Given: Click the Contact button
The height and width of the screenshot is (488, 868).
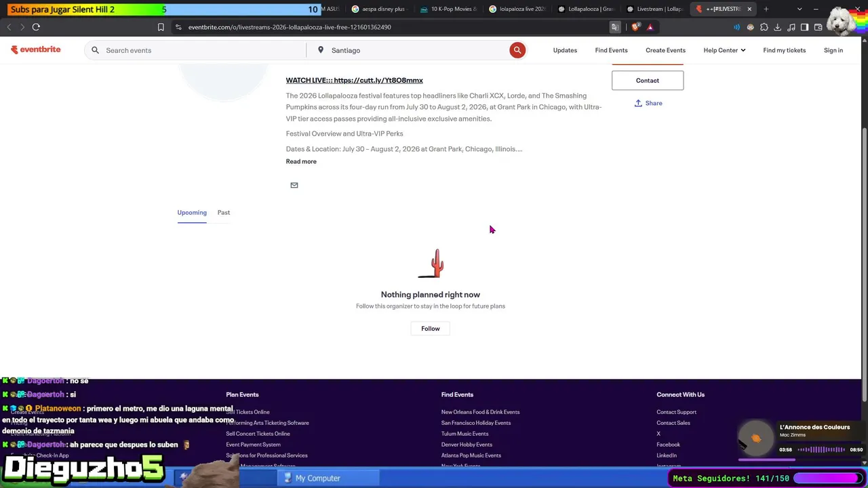Looking at the screenshot, I should [x=648, y=81].
